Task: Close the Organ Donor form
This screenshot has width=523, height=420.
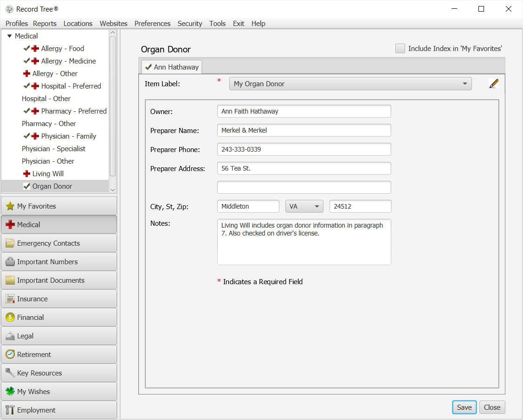Action: pyautogui.click(x=492, y=407)
